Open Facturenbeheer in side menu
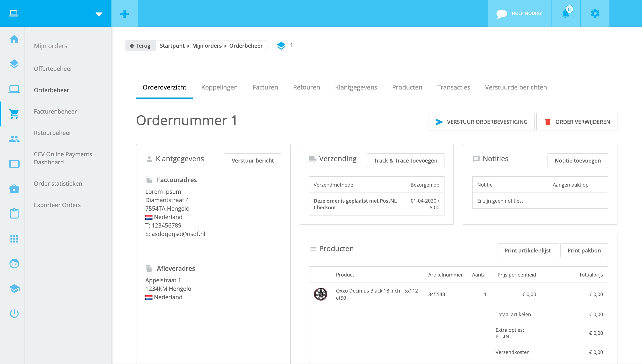 click(55, 111)
